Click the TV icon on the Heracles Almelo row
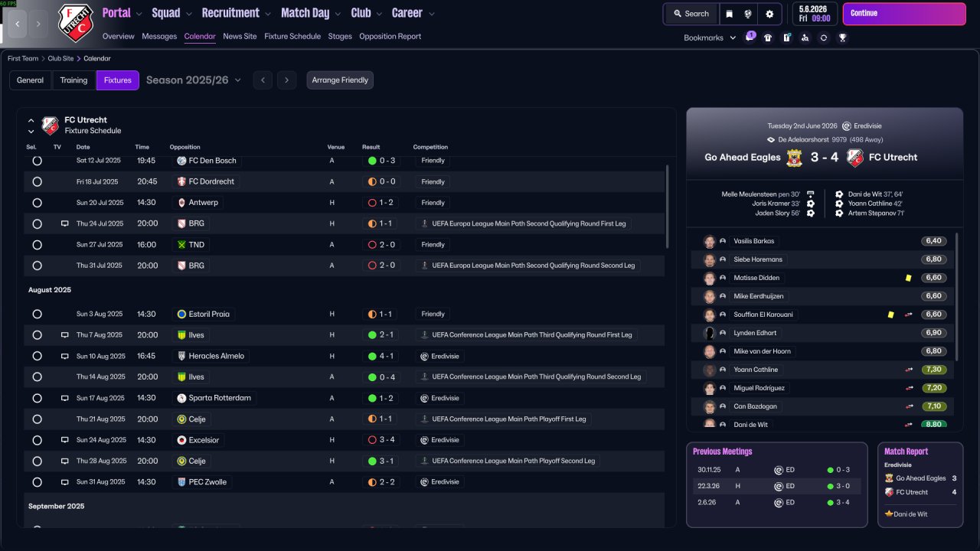 click(x=65, y=356)
